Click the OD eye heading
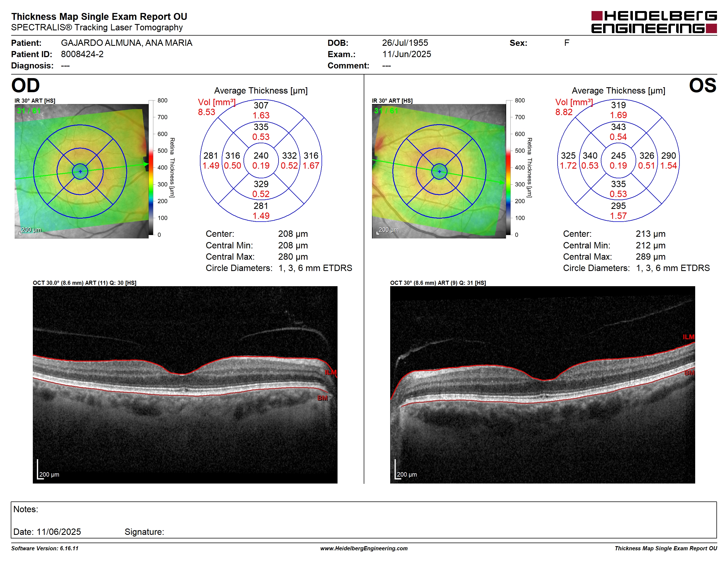The height and width of the screenshot is (563, 728). (x=26, y=85)
